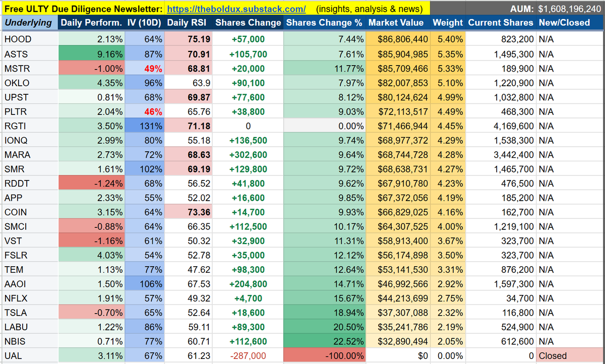Select the COIN ticker cell
The image size is (605, 364).
[29, 212]
